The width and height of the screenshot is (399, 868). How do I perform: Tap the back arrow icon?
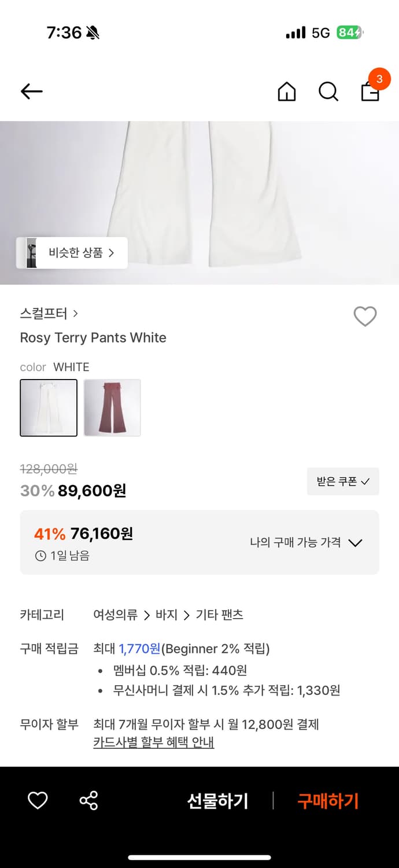coord(32,91)
